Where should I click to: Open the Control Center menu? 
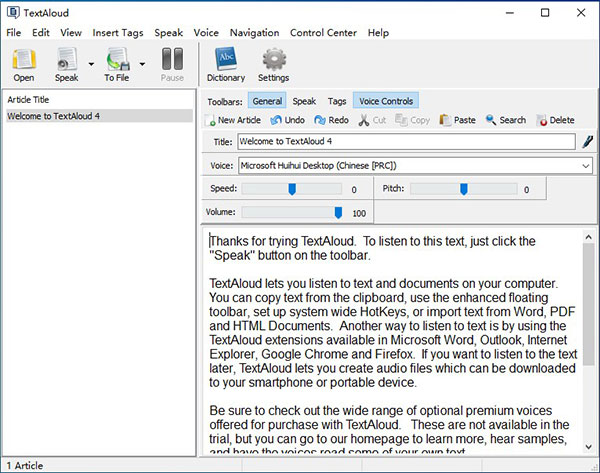click(x=324, y=32)
